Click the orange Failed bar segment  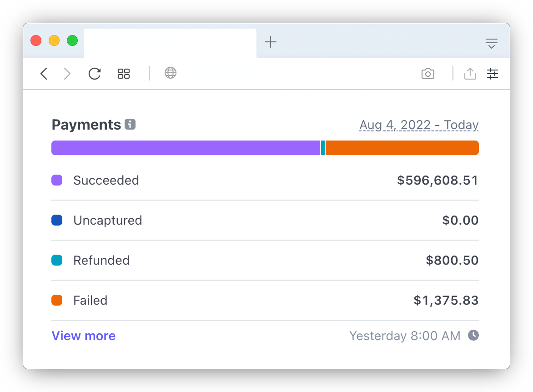(x=402, y=148)
